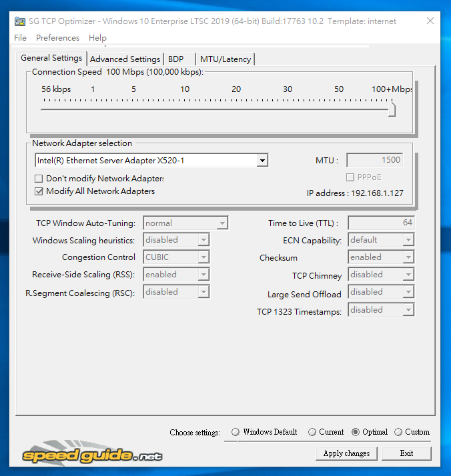Click the connection speed slider thumb
Screen dimensions: 451x476
392,109
